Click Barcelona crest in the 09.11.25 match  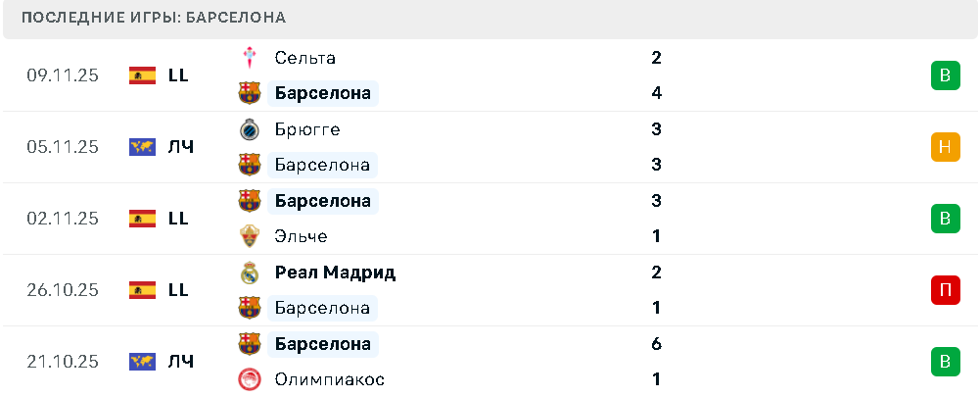(x=250, y=93)
